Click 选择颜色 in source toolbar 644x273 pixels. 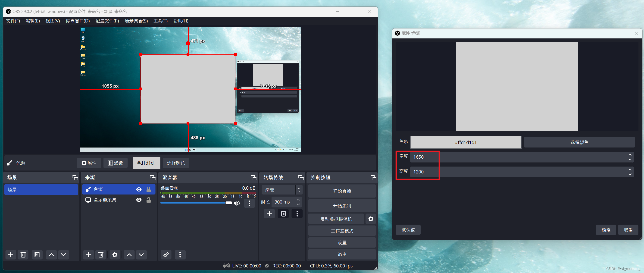click(176, 163)
